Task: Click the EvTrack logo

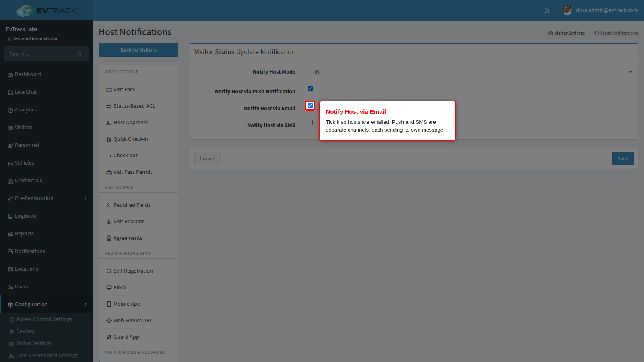Action: click(x=46, y=10)
